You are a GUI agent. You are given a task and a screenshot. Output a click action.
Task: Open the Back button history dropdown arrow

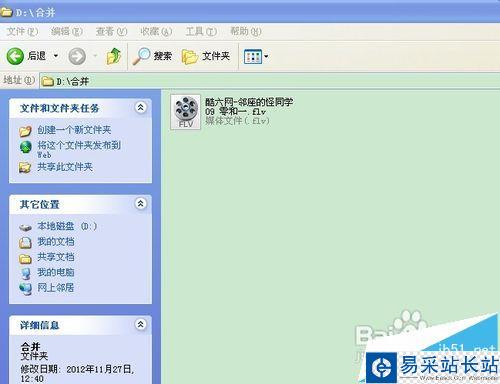click(x=56, y=56)
